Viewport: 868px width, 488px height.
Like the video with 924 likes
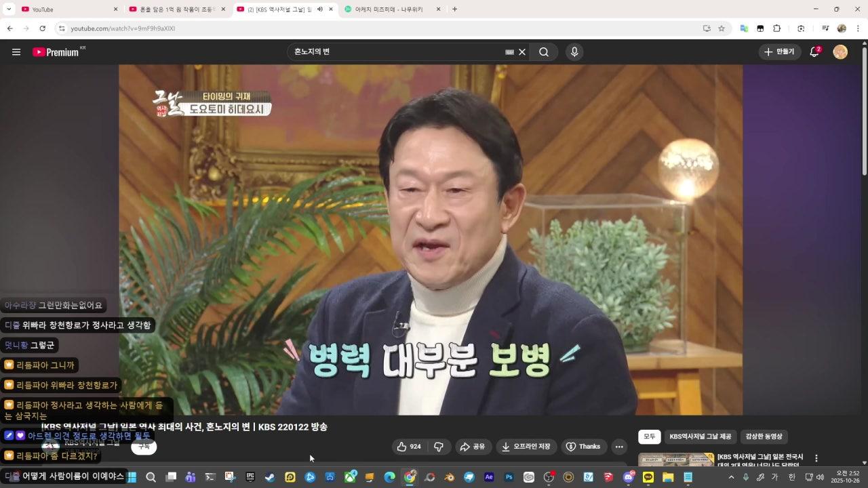(x=409, y=447)
